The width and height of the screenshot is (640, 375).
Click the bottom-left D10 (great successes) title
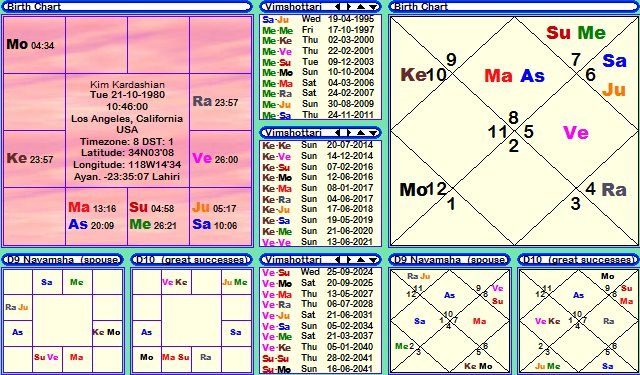click(x=191, y=260)
